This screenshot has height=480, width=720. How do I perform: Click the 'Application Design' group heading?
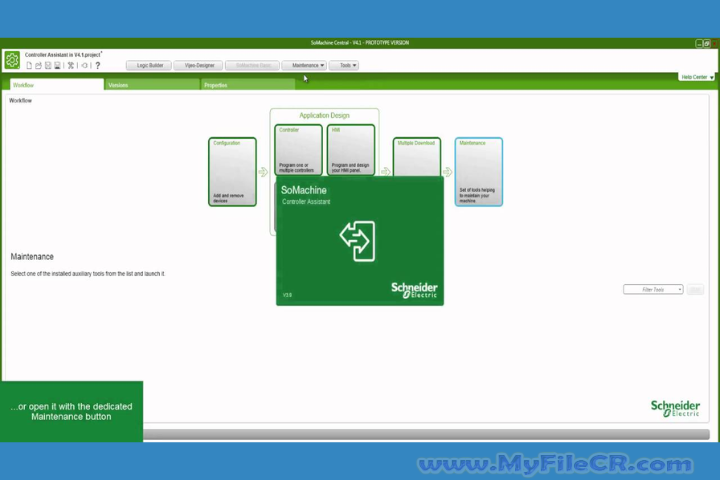click(324, 115)
